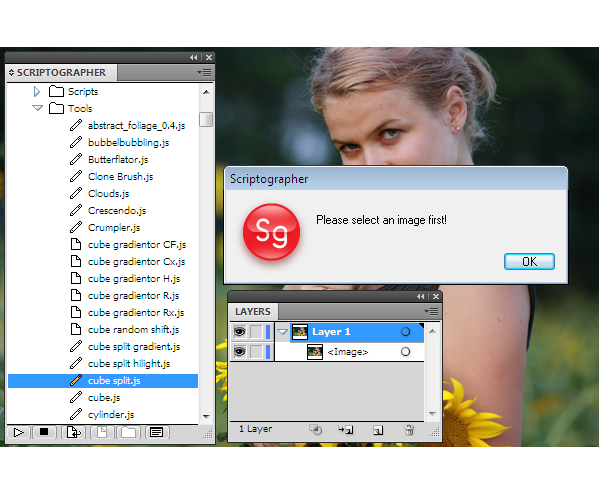Collapse Layer 1 disclosure triangle

[x=283, y=332]
